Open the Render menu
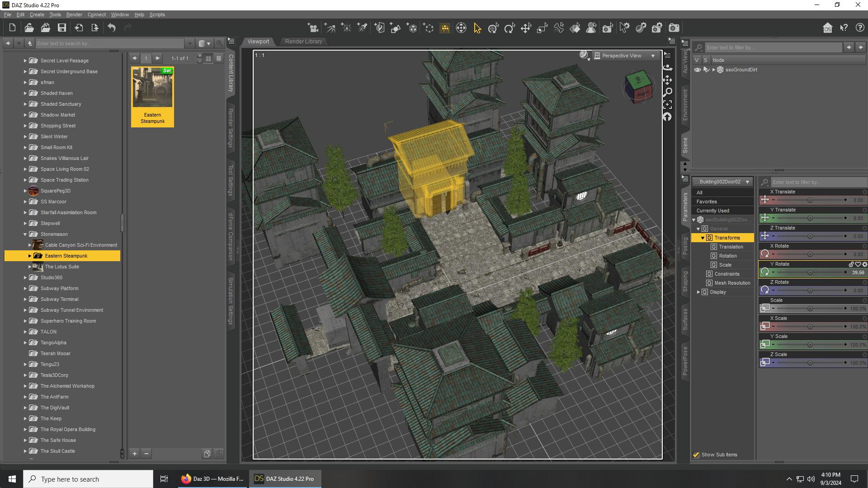The image size is (868, 488). [x=74, y=14]
